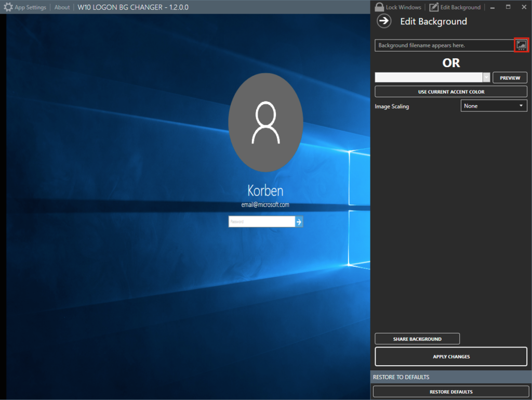
Task: Open the About menu
Action: coord(62,7)
